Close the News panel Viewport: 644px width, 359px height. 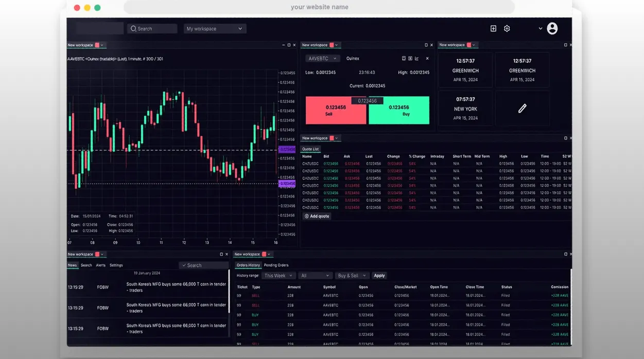point(227,254)
